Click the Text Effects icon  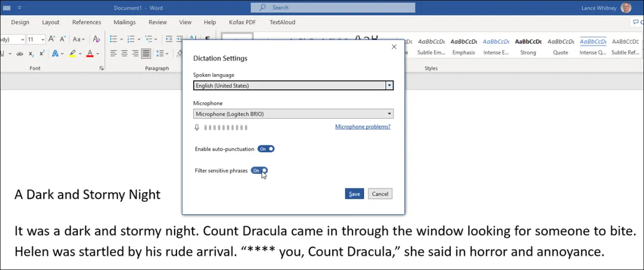coord(55,53)
